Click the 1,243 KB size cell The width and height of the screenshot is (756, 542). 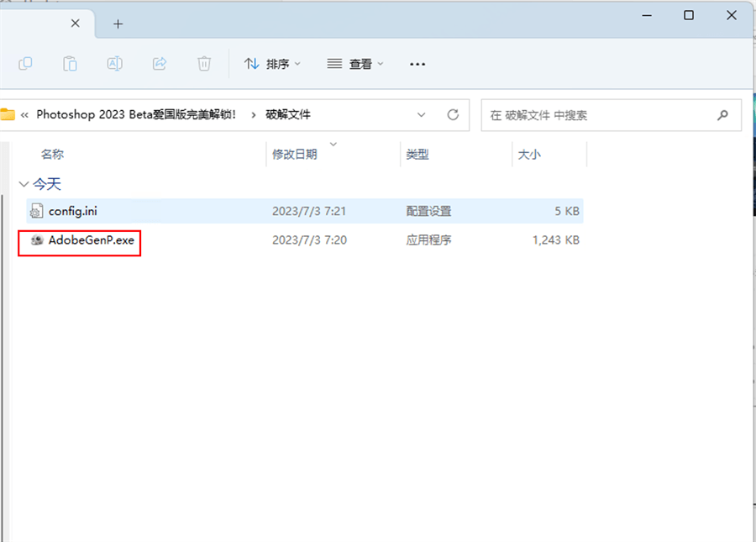(556, 240)
